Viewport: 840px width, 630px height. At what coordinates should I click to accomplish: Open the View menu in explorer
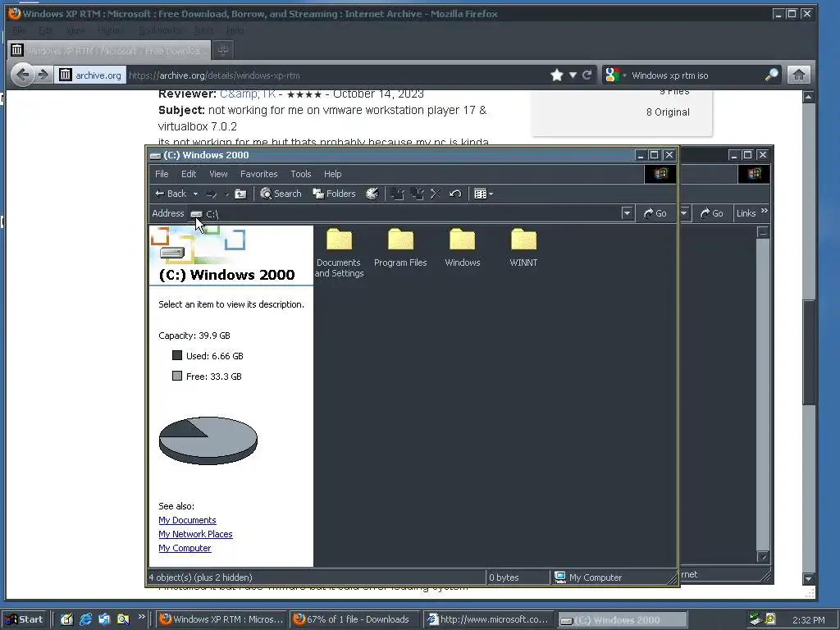pyautogui.click(x=218, y=174)
